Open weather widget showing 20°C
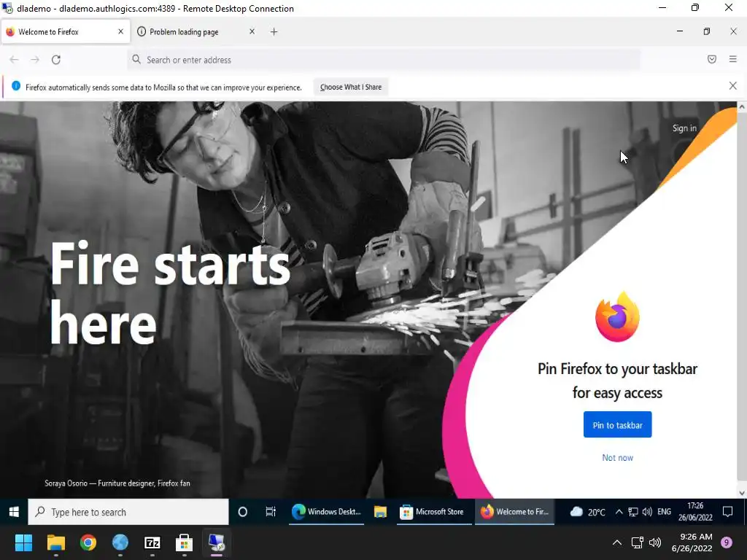The width and height of the screenshot is (747, 560). [x=587, y=512]
